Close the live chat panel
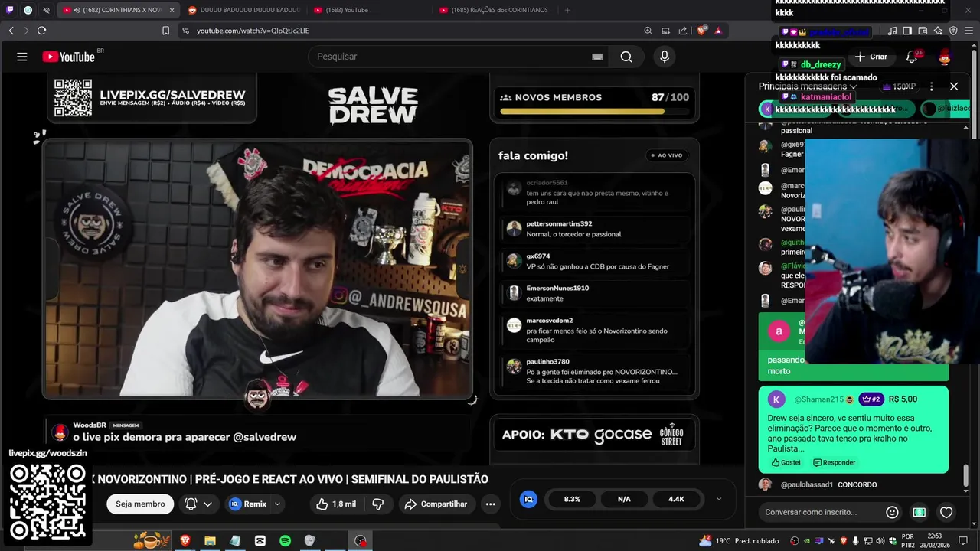 [954, 86]
